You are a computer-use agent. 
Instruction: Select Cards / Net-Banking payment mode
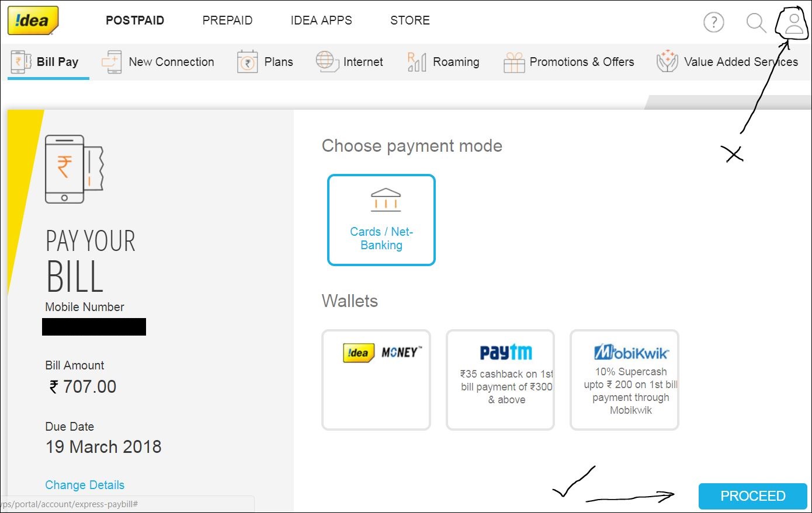pyautogui.click(x=381, y=220)
